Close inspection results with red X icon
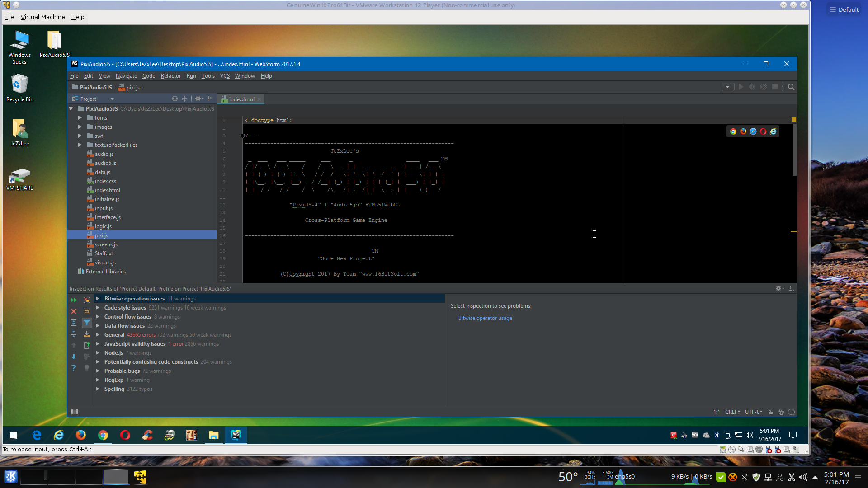Image resolution: width=868 pixels, height=488 pixels. pyautogui.click(x=74, y=311)
